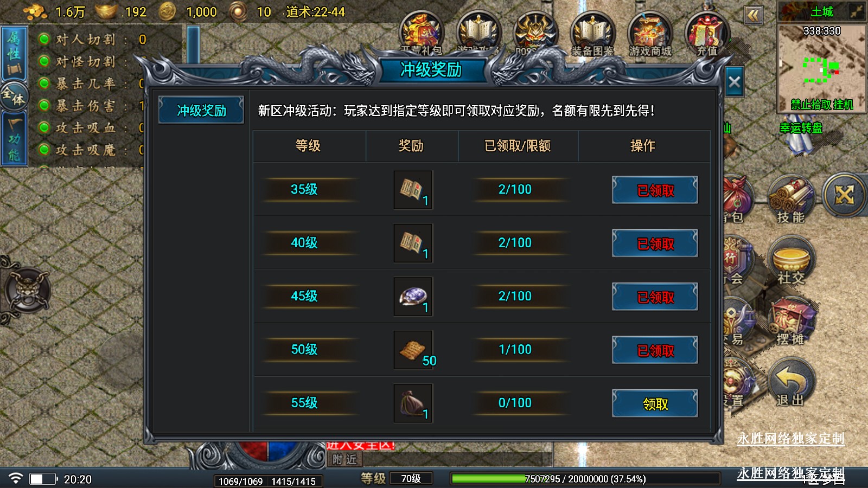Claim the 55级 reward with 领取
The height and width of the screenshot is (488, 868).
point(655,403)
